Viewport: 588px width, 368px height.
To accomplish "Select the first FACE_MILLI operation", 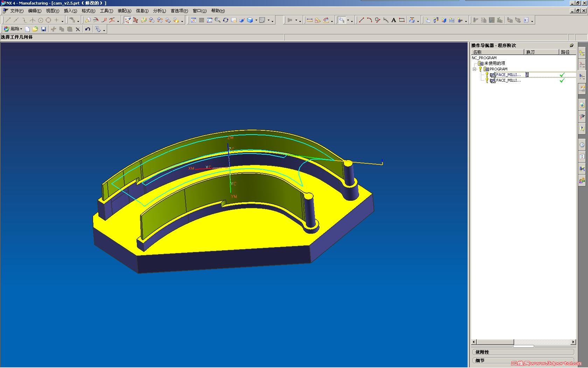I will point(508,75).
